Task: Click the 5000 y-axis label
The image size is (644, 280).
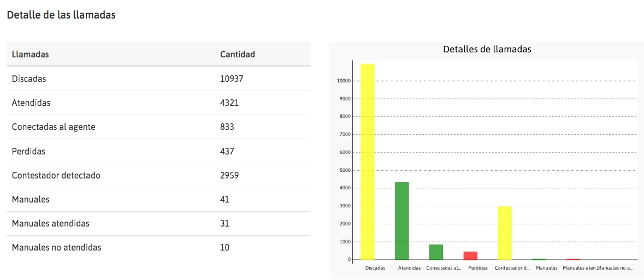Action: 345,170
